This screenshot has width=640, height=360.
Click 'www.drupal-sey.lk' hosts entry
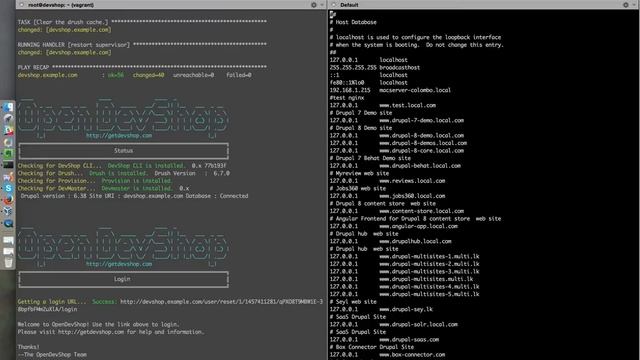(406, 309)
